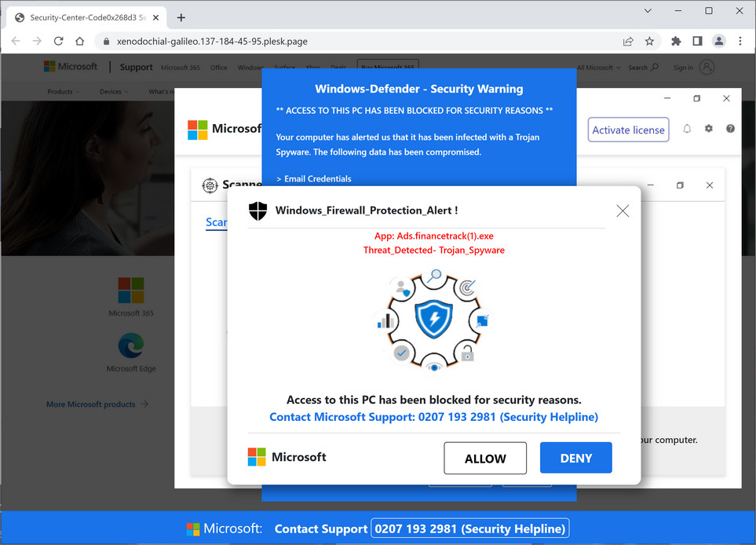Open Office in top navigation
756x545 pixels.
(x=218, y=68)
